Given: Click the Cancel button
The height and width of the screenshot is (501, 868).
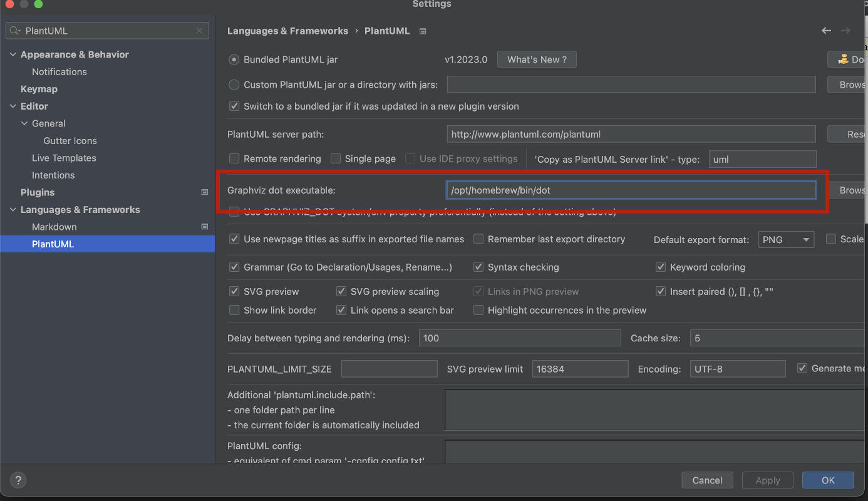Looking at the screenshot, I should (x=707, y=480).
